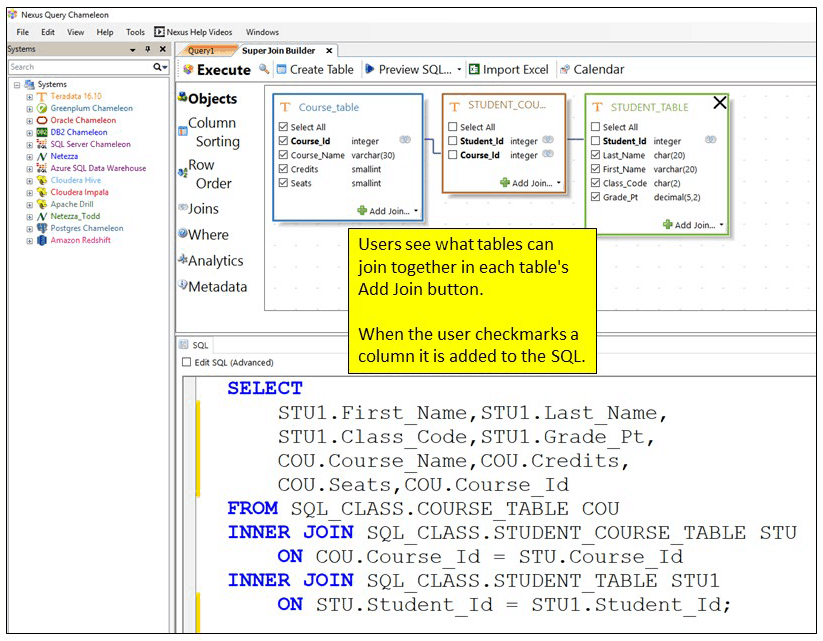Open the Tools menu
The image size is (823, 641).
[x=135, y=31]
